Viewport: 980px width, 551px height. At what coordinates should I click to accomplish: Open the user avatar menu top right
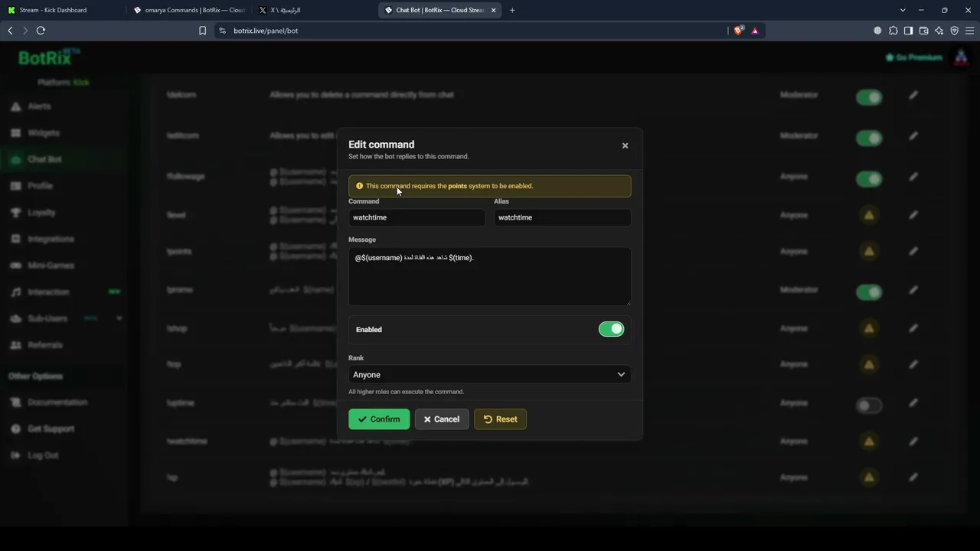[961, 57]
